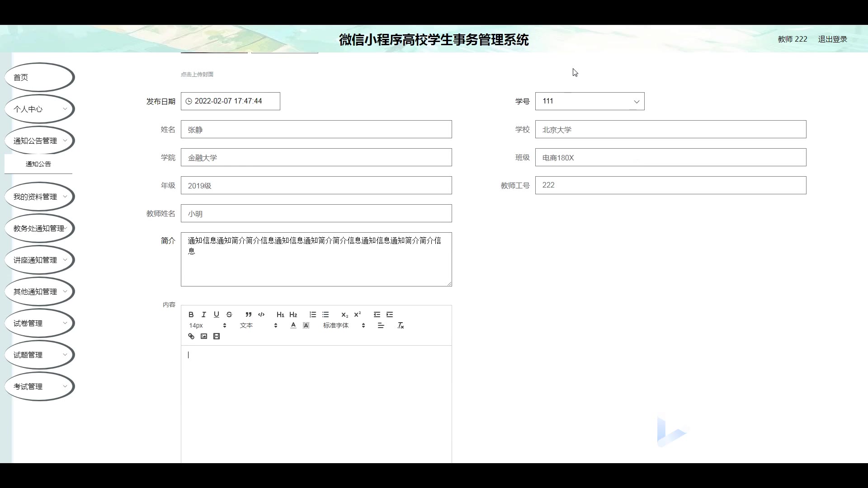Image resolution: width=868 pixels, height=488 pixels.
Task: Apply Heading 1 style
Action: tap(280, 314)
